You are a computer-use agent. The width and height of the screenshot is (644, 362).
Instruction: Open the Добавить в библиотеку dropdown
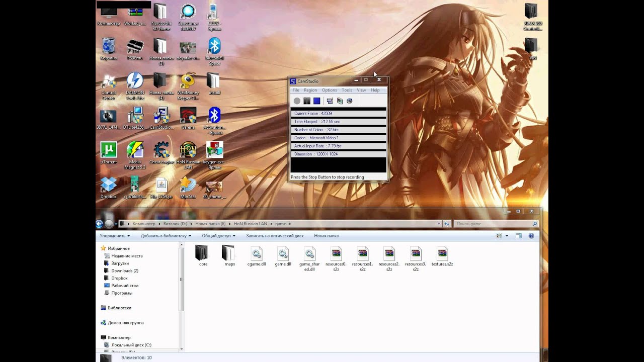[166, 236]
